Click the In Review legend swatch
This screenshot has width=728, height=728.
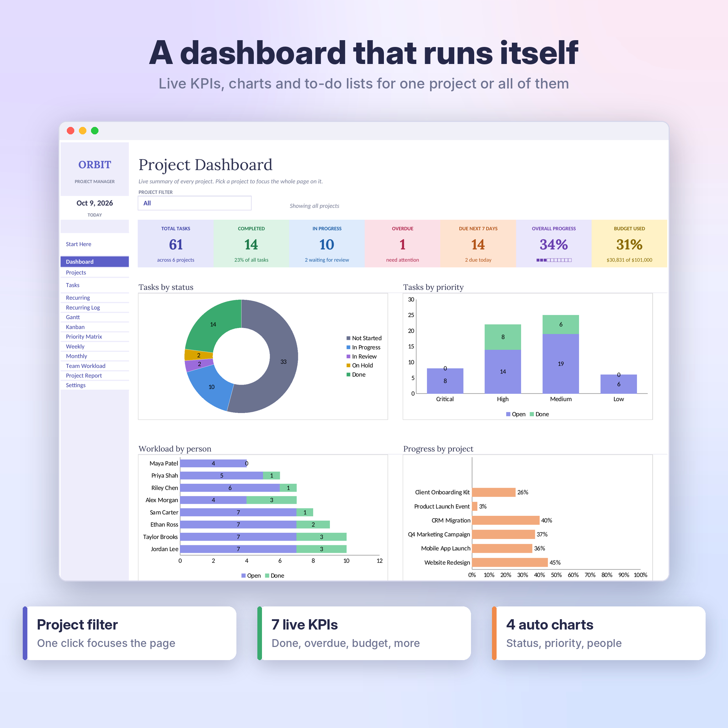pyautogui.click(x=349, y=357)
